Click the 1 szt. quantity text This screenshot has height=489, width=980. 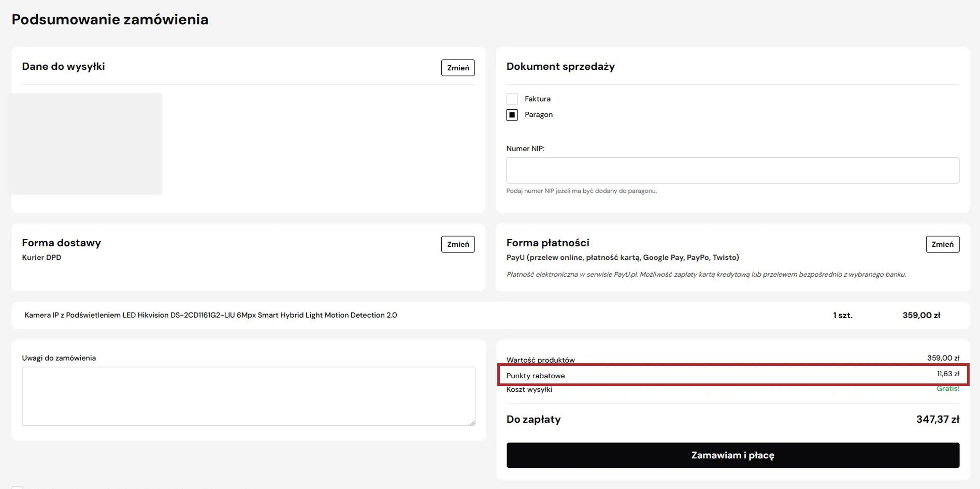click(x=842, y=315)
